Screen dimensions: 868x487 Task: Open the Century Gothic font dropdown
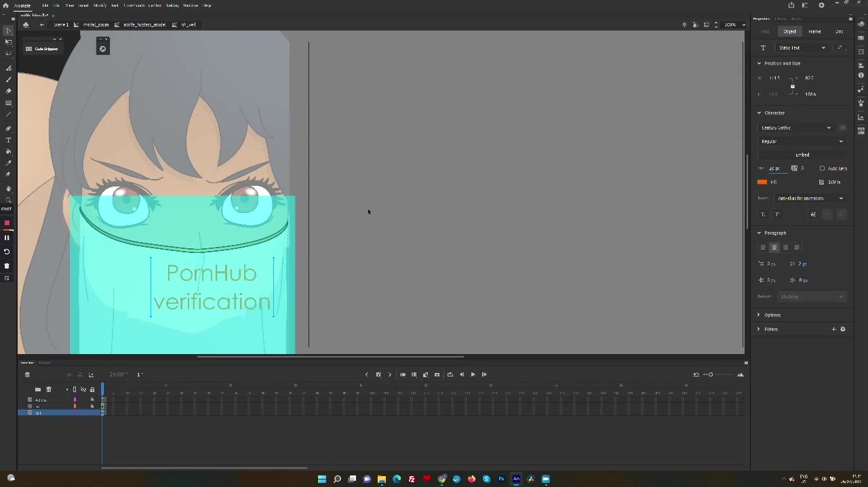tap(795, 128)
